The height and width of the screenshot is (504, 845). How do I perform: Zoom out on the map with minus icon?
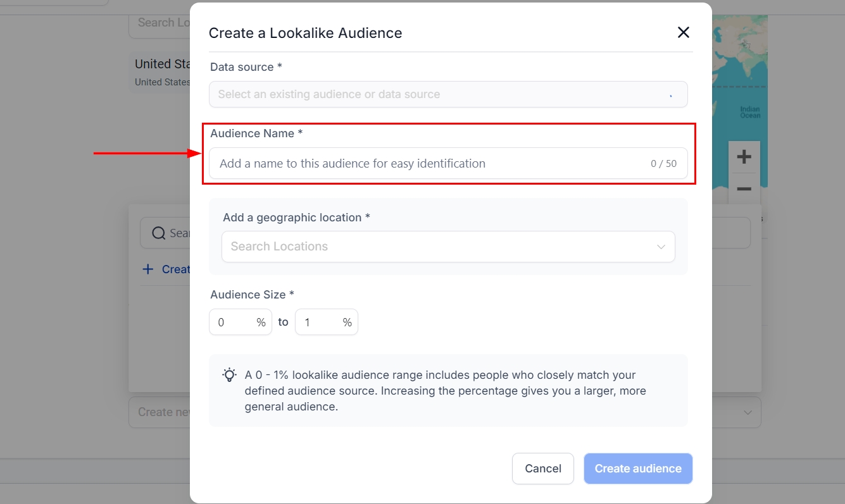tap(744, 189)
